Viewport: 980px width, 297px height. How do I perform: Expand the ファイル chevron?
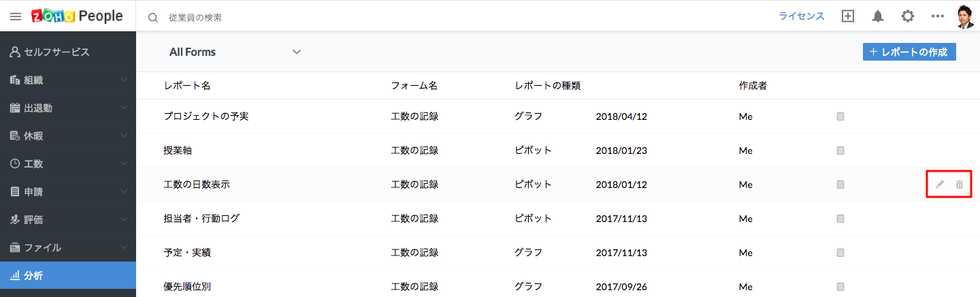[x=124, y=247]
